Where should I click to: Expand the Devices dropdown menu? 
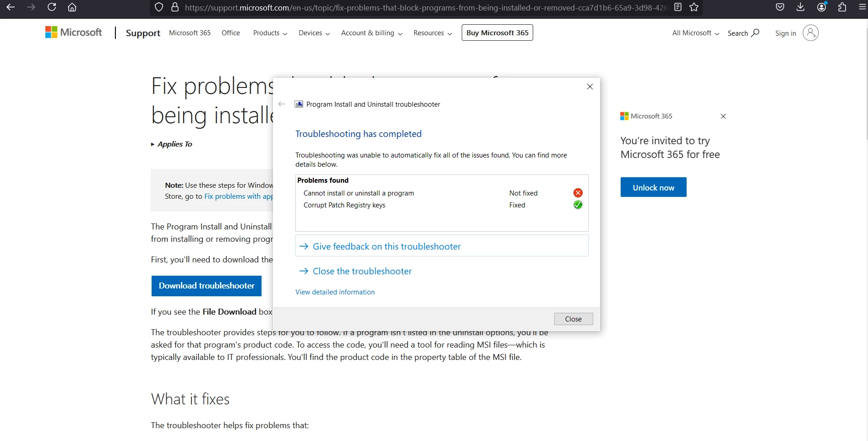[314, 33]
